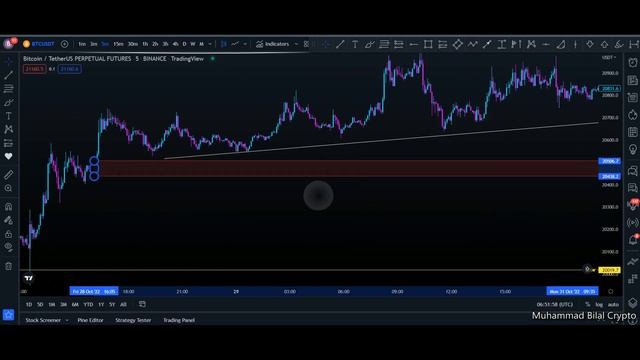Select the arrow down marker tool

click(590, 44)
